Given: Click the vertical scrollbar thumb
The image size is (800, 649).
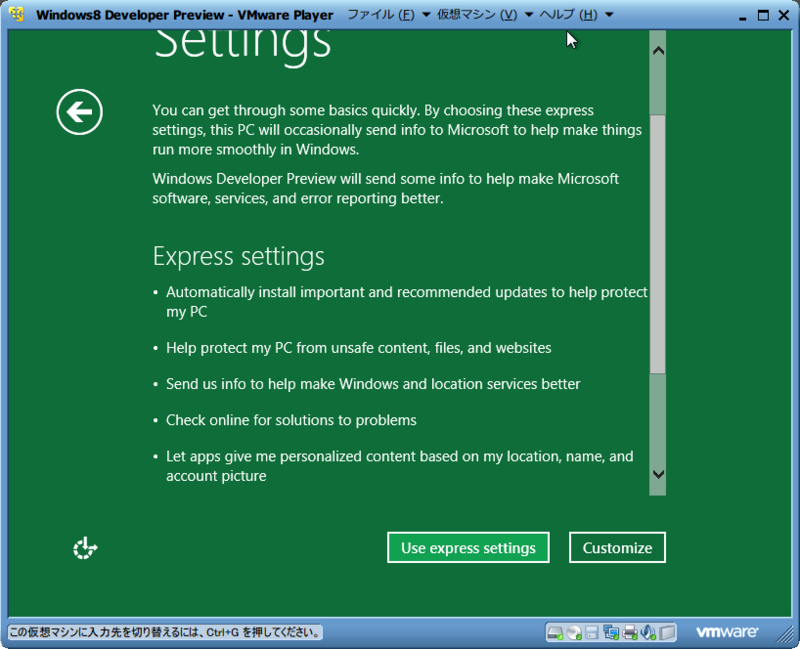Looking at the screenshot, I should coord(658,244).
